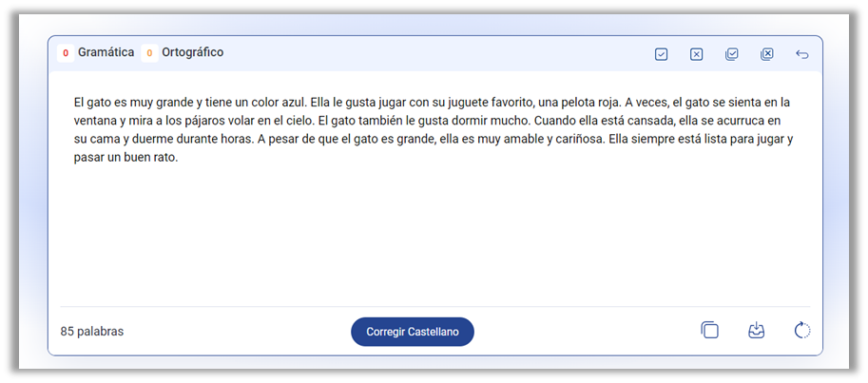Reset the editor with circular arrow icon
Image resolution: width=868 pixels, height=383 pixels.
point(801,331)
